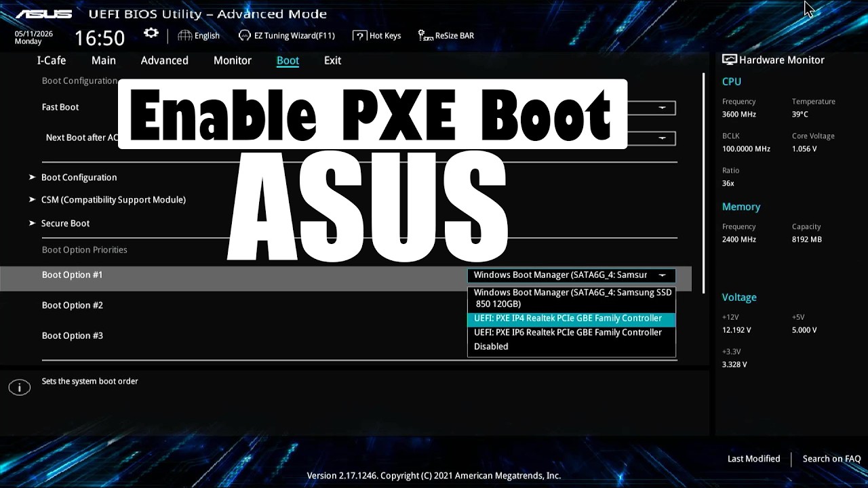Click the memory frequency 2400 MHz value
The height and width of the screenshot is (488, 868).
739,240
